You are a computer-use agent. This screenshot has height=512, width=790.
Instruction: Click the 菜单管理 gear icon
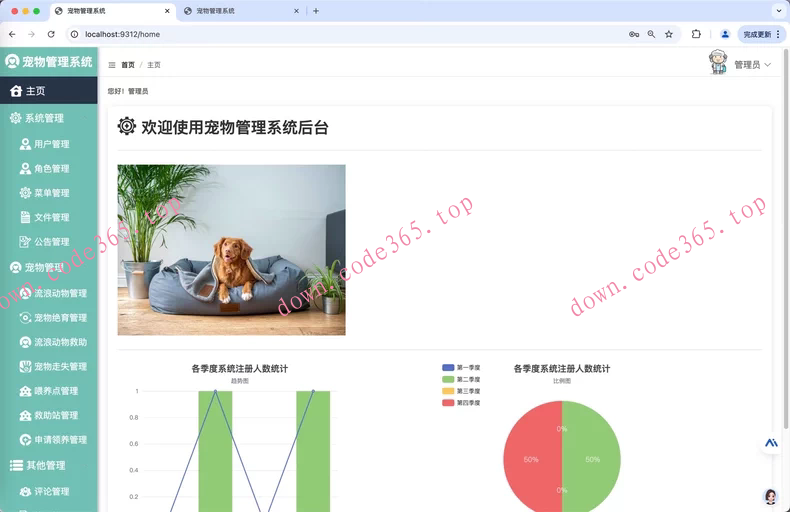tap(25, 193)
